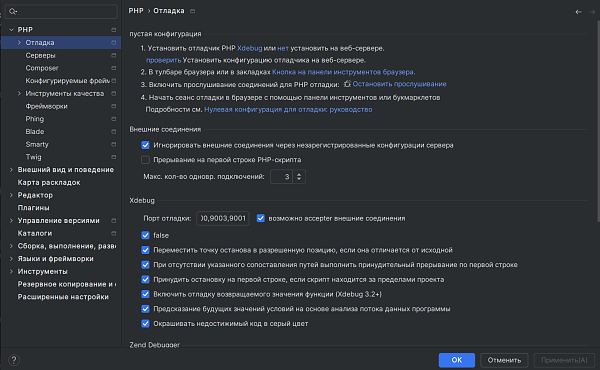This screenshot has width=600, height=370.
Task: Toggle Предсказание будущих значений условий checkbox
Action: 145,309
